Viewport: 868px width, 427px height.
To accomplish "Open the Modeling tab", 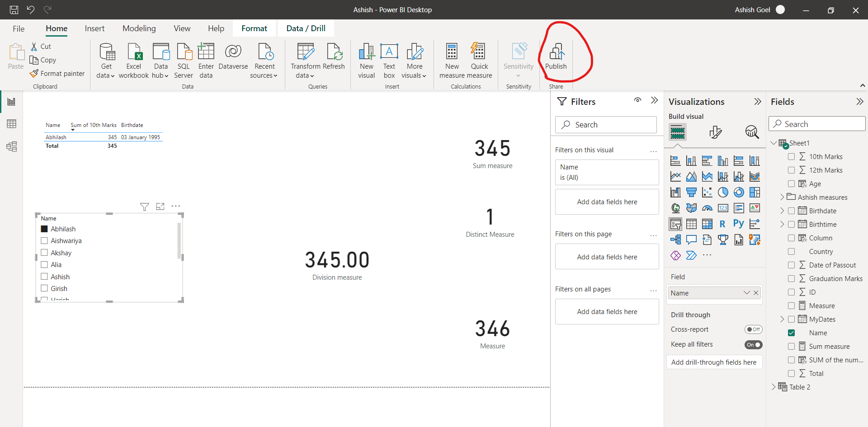I will (x=139, y=28).
